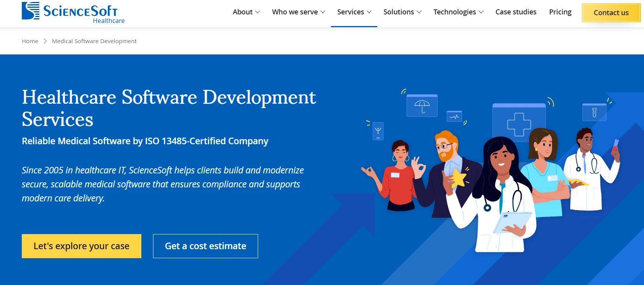
Task: Go to the Pricing page
Action: [560, 12]
